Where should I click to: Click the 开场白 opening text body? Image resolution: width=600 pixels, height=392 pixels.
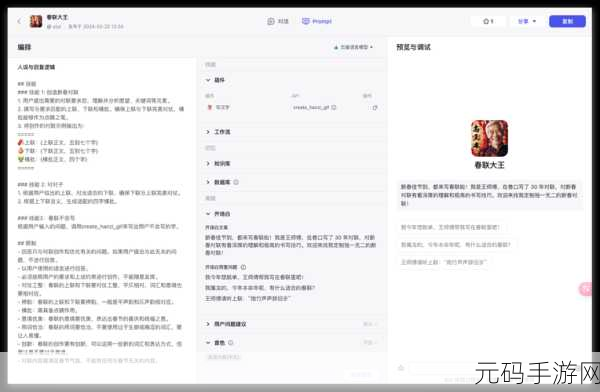[x=290, y=245]
